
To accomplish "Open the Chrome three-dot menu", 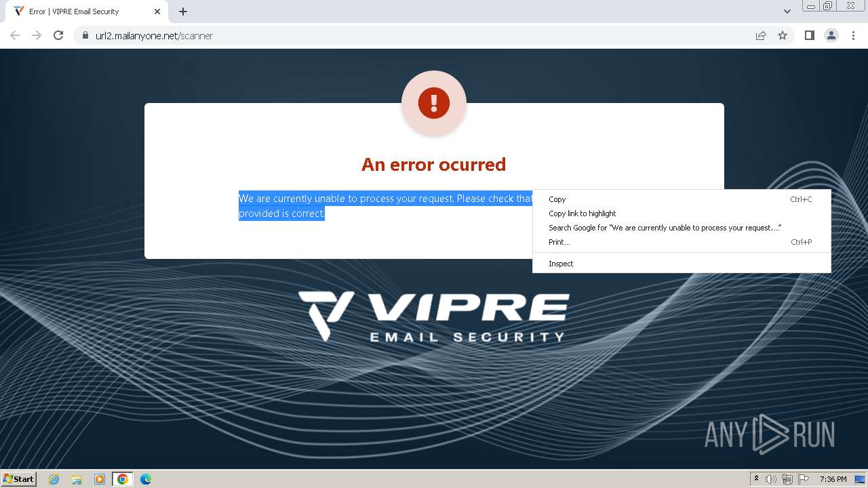I will [853, 35].
